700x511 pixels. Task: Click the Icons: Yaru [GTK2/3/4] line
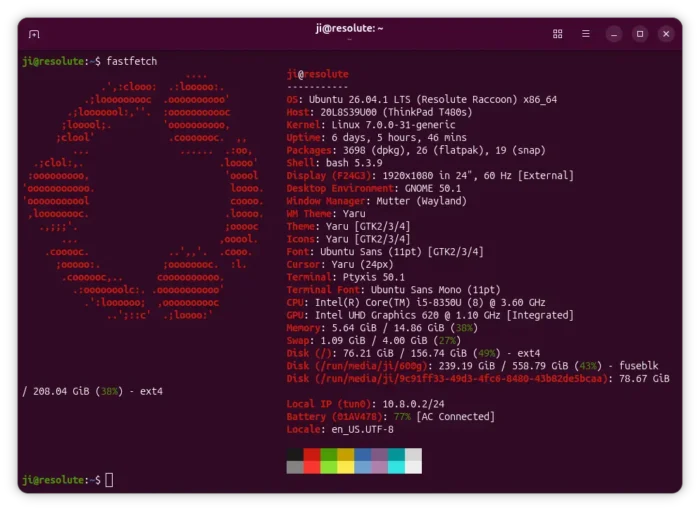[x=348, y=239]
